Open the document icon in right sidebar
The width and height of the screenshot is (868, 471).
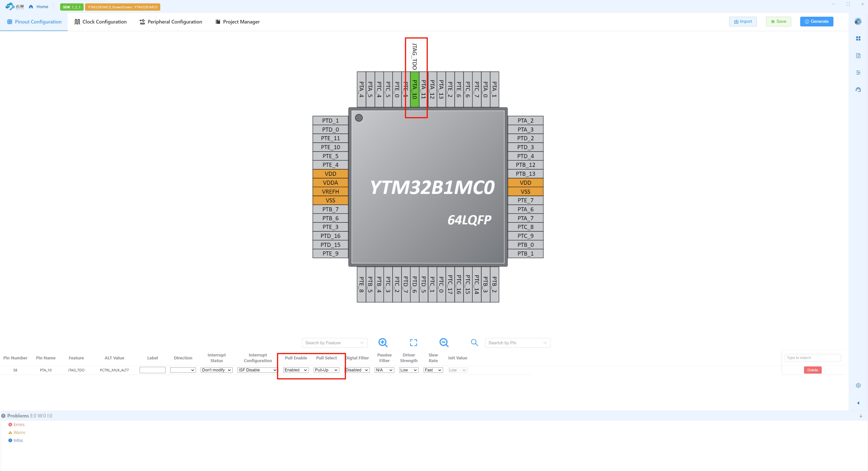[x=858, y=56]
